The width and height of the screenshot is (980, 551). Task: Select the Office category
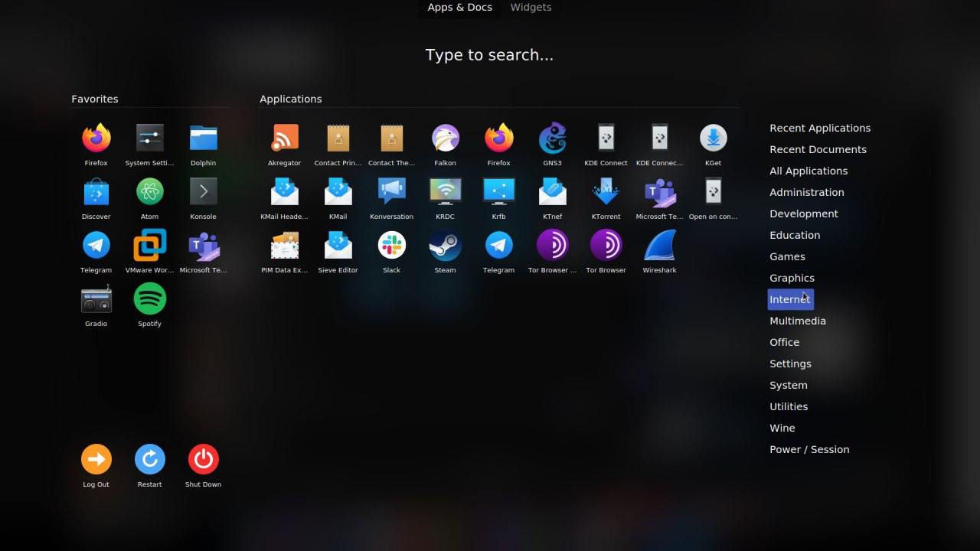(x=784, y=342)
